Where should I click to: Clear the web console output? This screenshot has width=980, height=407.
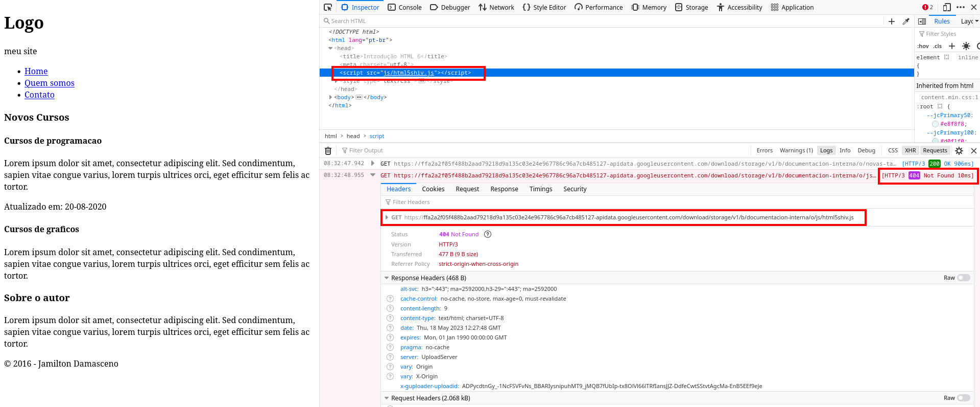coord(328,151)
